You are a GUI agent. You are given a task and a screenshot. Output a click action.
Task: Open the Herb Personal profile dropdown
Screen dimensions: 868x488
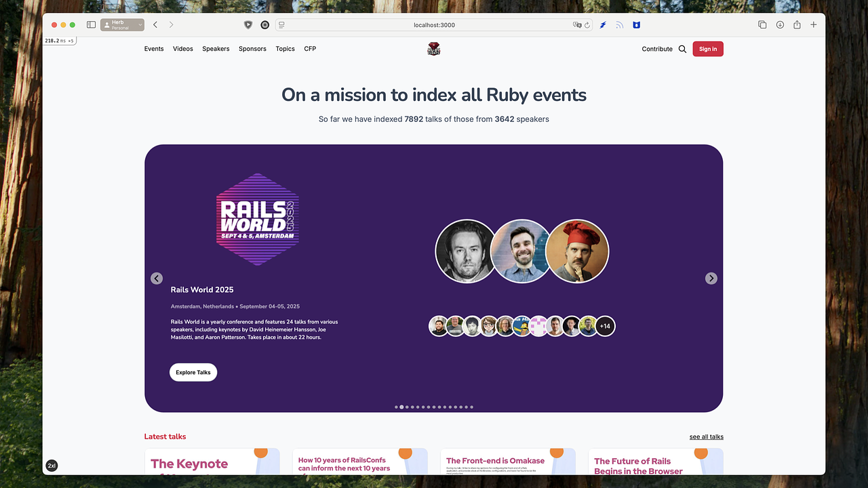122,25
